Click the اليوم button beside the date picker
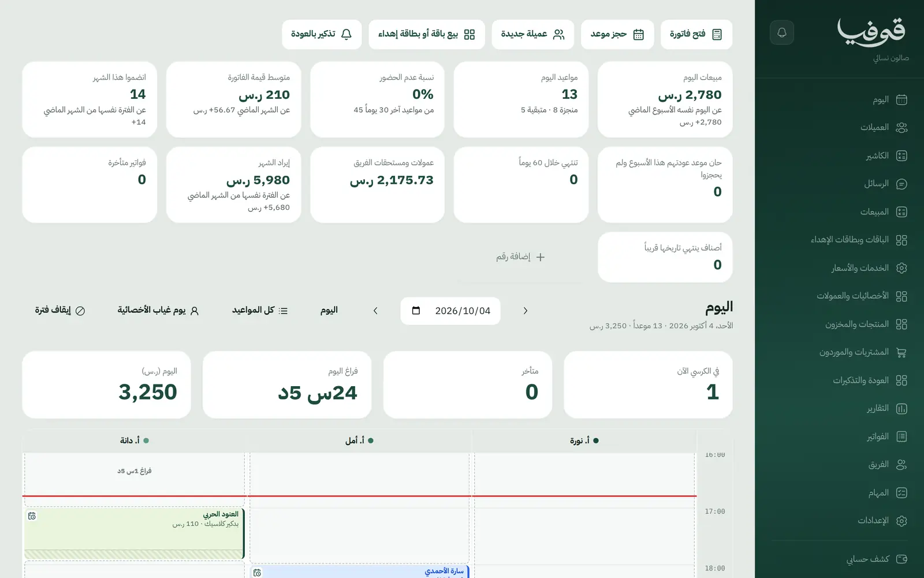Image resolution: width=924 pixels, height=578 pixels. pyautogui.click(x=329, y=310)
